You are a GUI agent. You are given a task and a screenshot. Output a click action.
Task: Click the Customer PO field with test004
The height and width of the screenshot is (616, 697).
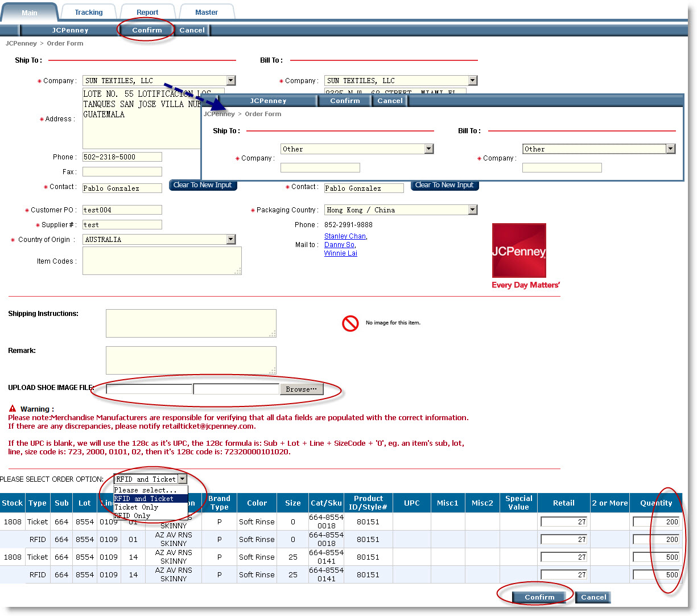pyautogui.click(x=122, y=210)
